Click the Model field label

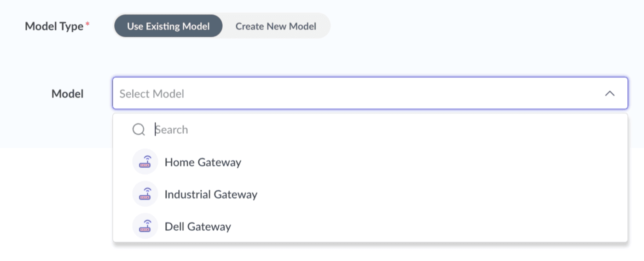(67, 94)
